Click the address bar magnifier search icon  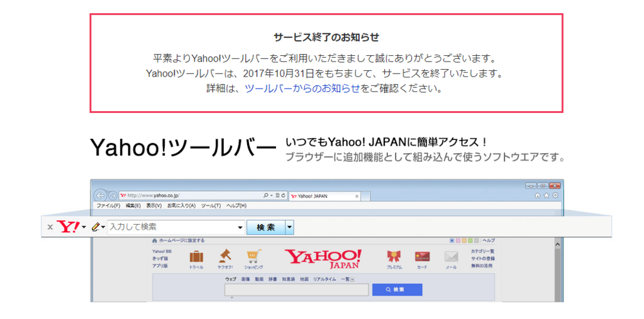(x=266, y=195)
